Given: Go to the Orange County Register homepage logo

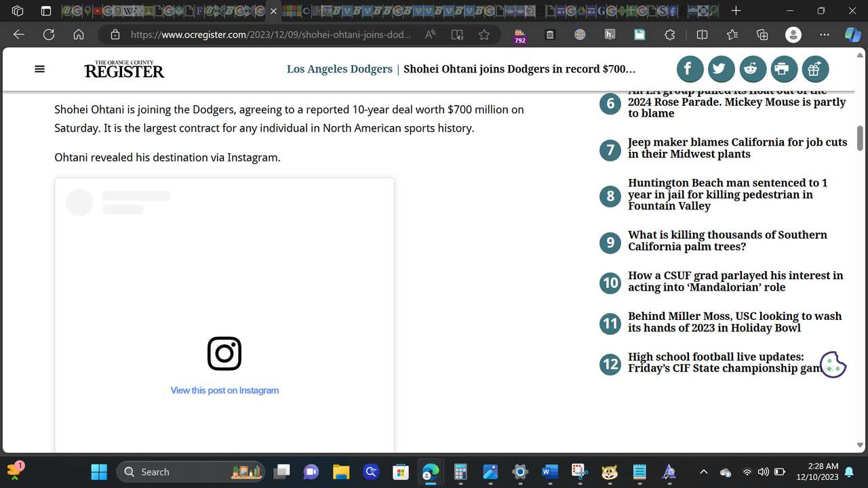Looking at the screenshot, I should pos(124,69).
